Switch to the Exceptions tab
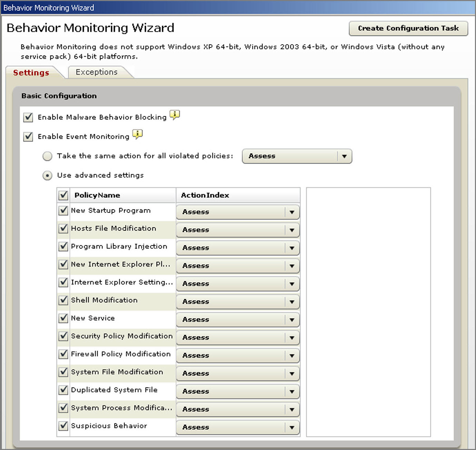The width and height of the screenshot is (476, 450). (96, 72)
